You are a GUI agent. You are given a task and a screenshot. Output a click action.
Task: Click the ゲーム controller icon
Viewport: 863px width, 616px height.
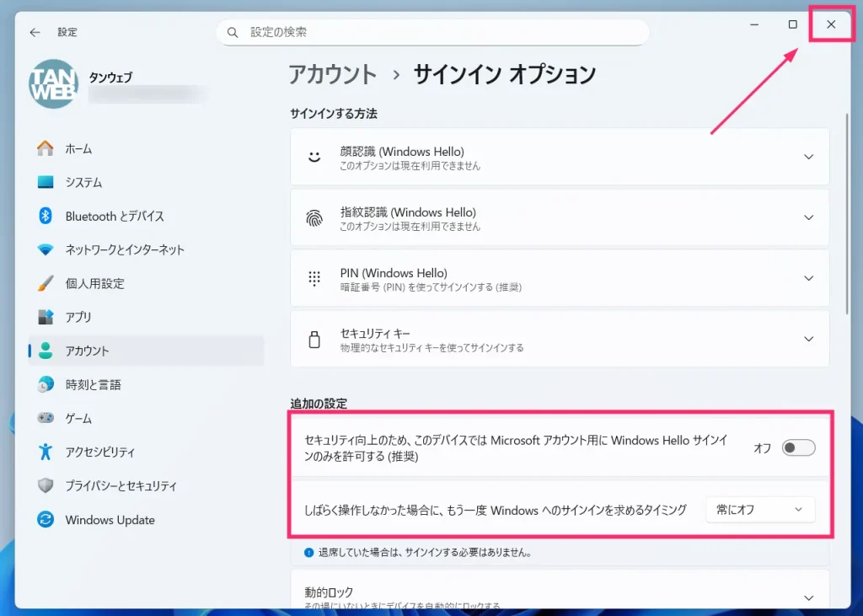click(46, 418)
